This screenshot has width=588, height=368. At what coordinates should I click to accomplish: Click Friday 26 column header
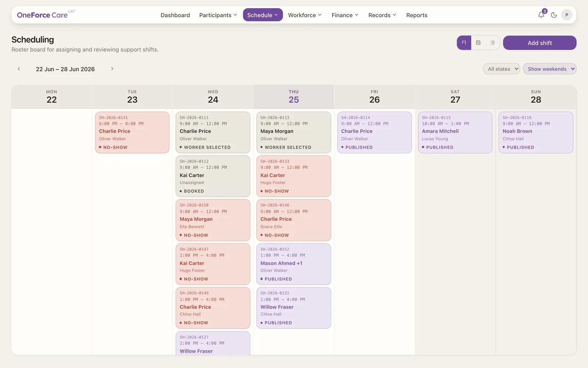[x=374, y=97]
